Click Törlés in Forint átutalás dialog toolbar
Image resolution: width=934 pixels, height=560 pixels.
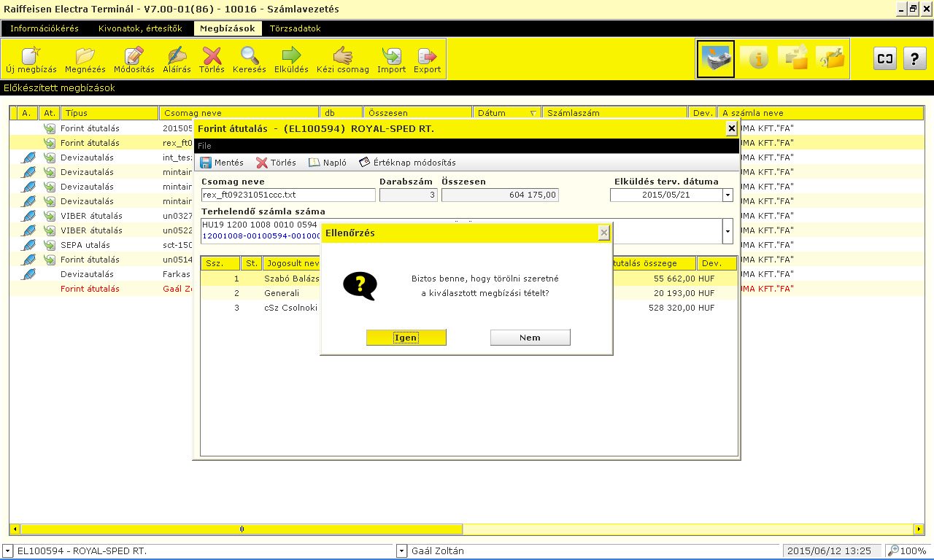click(276, 163)
